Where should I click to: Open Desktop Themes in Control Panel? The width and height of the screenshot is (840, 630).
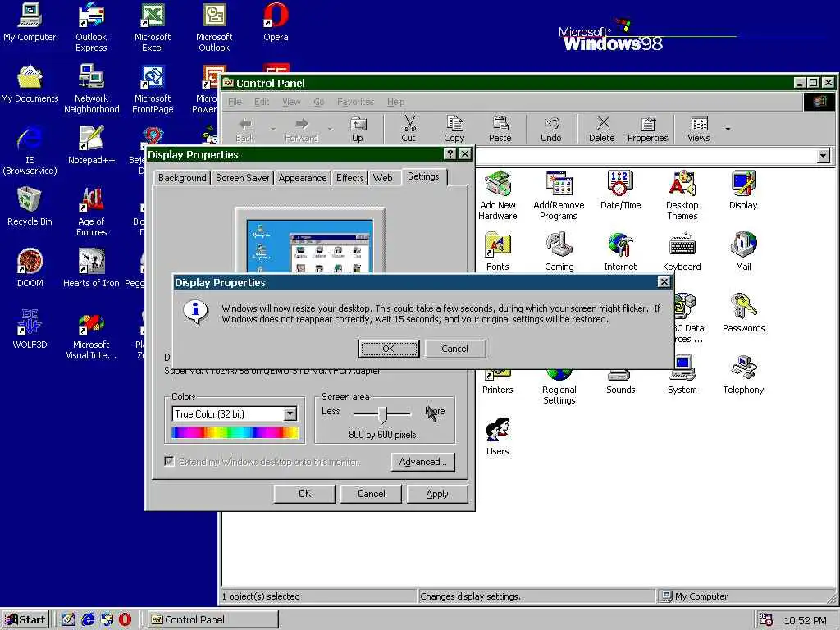click(x=682, y=195)
